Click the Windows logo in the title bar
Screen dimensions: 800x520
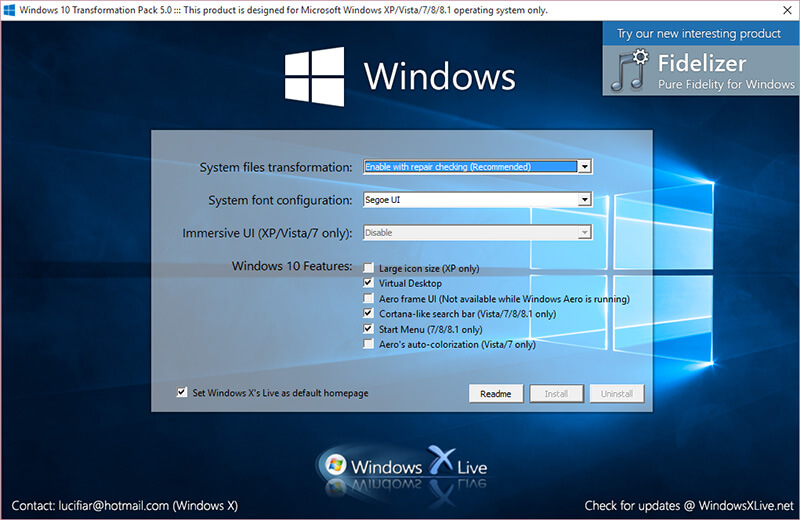9,10
